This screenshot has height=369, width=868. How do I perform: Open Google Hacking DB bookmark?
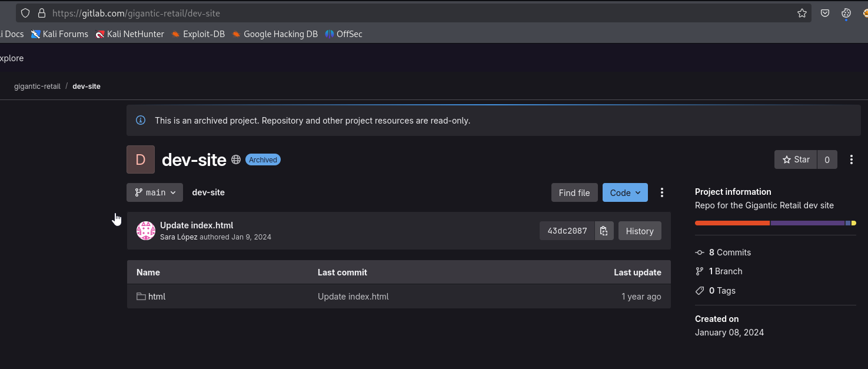click(x=274, y=34)
